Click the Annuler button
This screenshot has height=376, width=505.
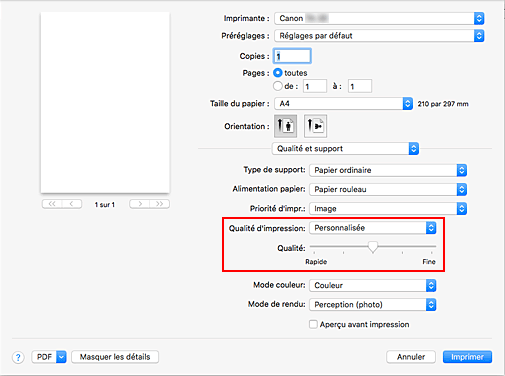[411, 357]
